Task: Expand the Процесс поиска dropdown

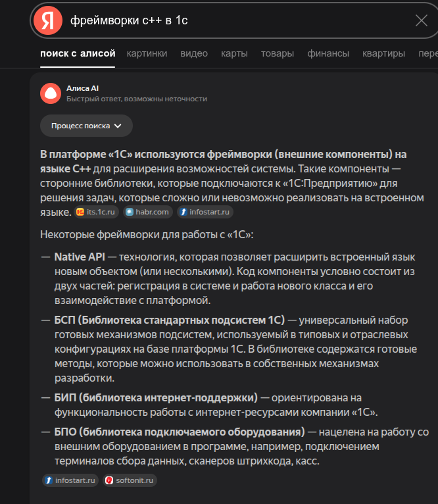Action: pyautogui.click(x=86, y=126)
